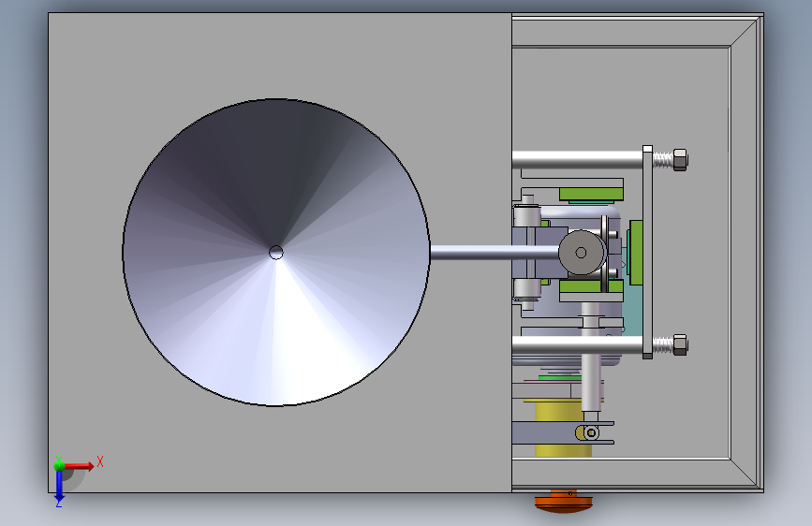Image resolution: width=812 pixels, height=526 pixels.
Task: Click the green Y axis origin ball
Action: (59, 465)
